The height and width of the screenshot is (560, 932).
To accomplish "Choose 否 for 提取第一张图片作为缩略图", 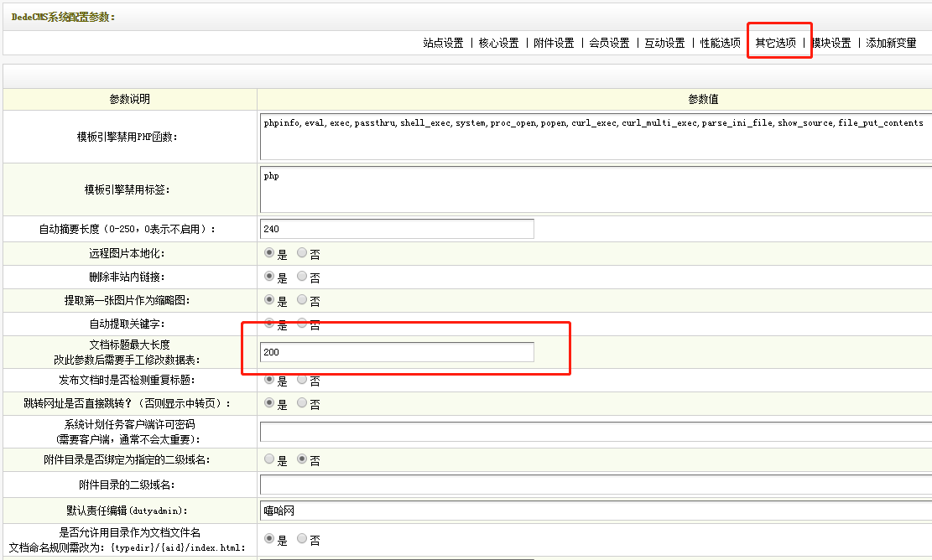I will pyautogui.click(x=302, y=300).
